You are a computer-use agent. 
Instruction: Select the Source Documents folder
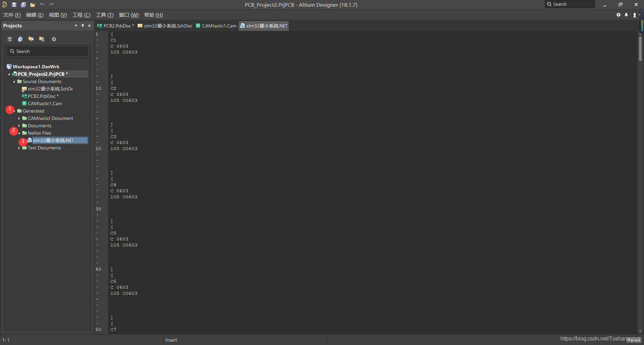coord(42,81)
